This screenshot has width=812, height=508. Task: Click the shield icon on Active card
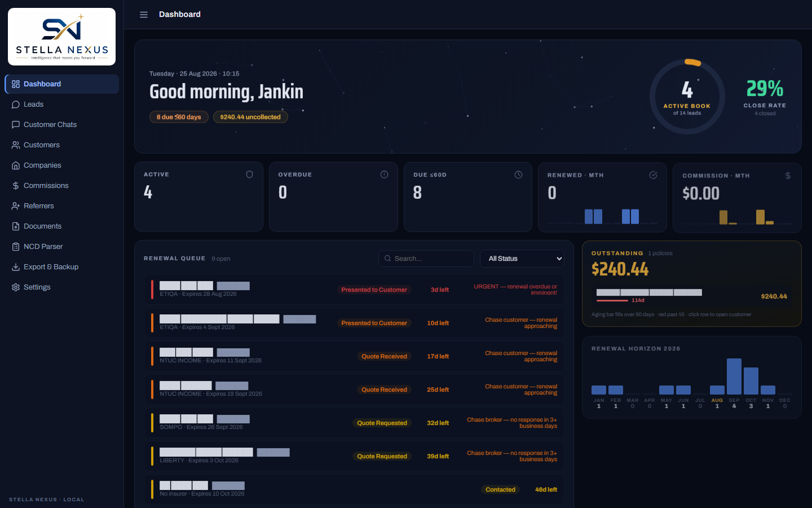249,175
